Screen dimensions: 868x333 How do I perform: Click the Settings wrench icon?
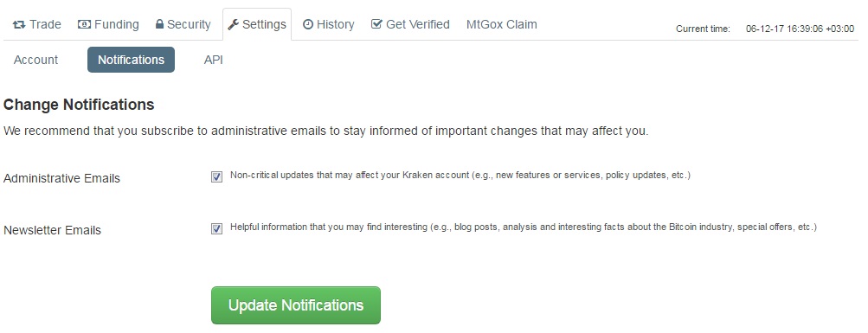[233, 24]
